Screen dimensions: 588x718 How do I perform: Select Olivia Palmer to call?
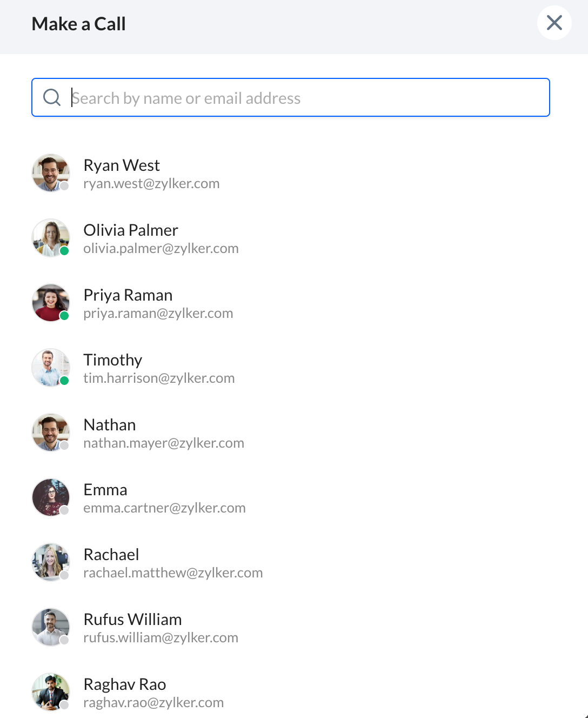131,230
